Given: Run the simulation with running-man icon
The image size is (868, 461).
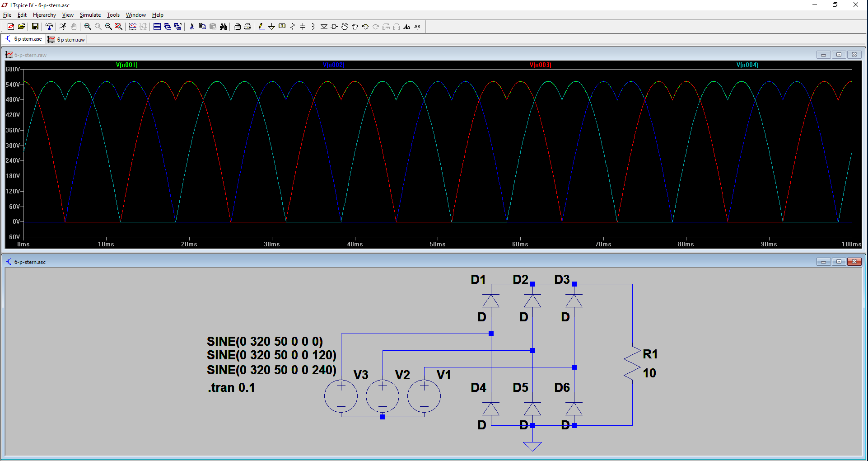Looking at the screenshot, I should coord(63,27).
